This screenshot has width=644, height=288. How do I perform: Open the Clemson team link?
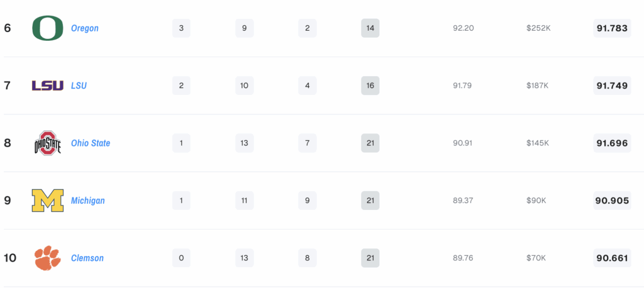coord(87,258)
